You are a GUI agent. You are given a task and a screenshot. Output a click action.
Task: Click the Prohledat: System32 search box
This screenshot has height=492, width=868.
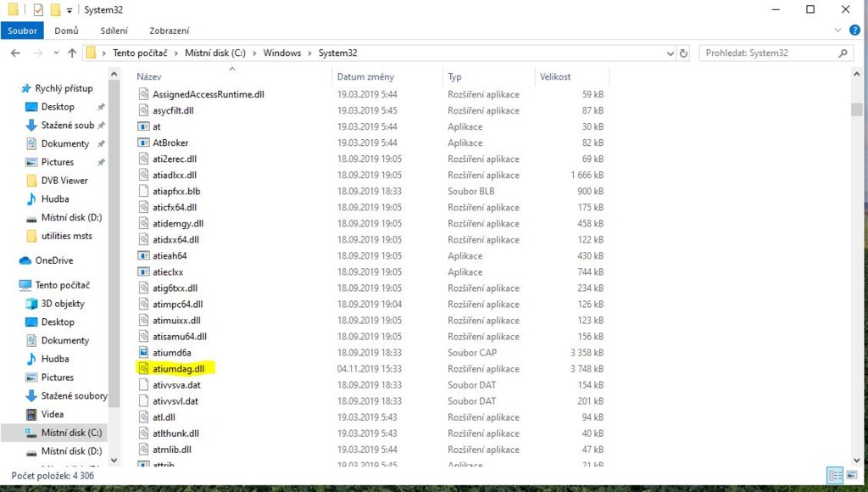(767, 53)
